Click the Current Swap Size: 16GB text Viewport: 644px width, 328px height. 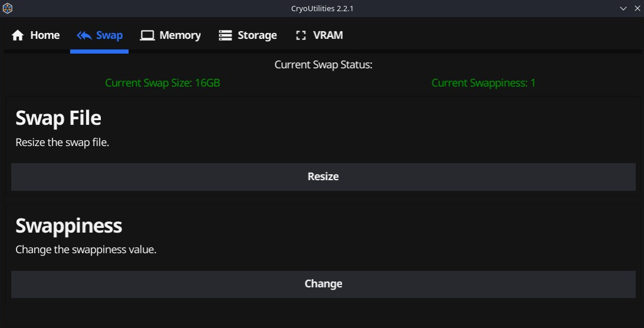(x=163, y=83)
